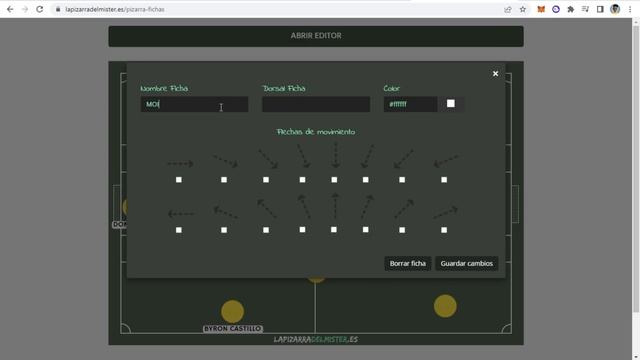640x360 pixels.
Task: Check the up-right diagonal arrow checkbox
Action: click(x=402, y=230)
